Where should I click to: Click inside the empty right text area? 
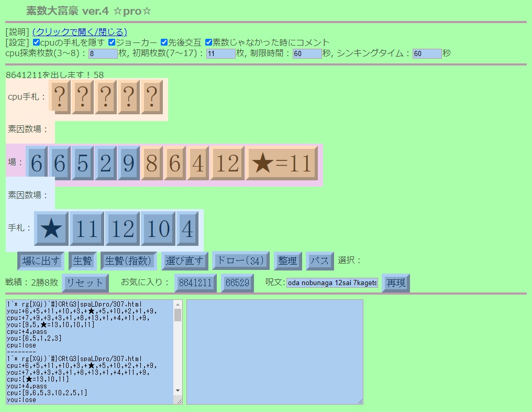click(275, 352)
